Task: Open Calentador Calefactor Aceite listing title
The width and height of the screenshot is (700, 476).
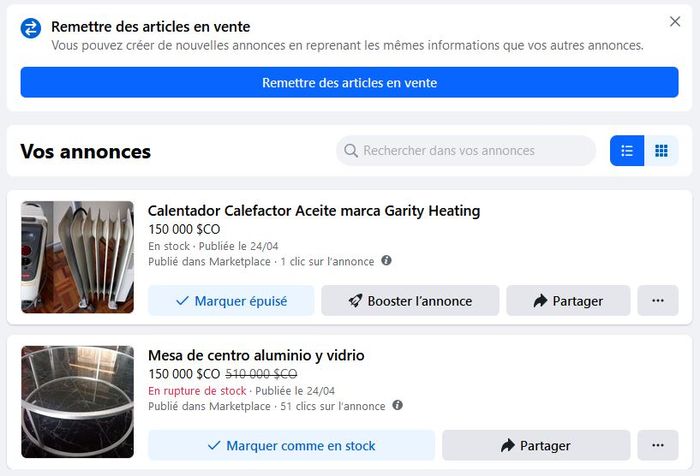Action: pyautogui.click(x=314, y=211)
